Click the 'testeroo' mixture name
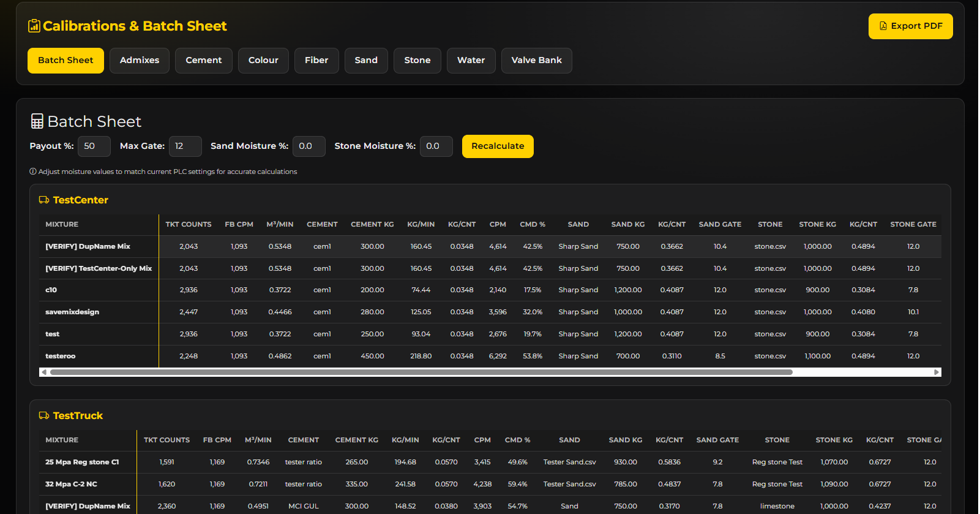Screen dimensions: 980x514 [x=61, y=356]
